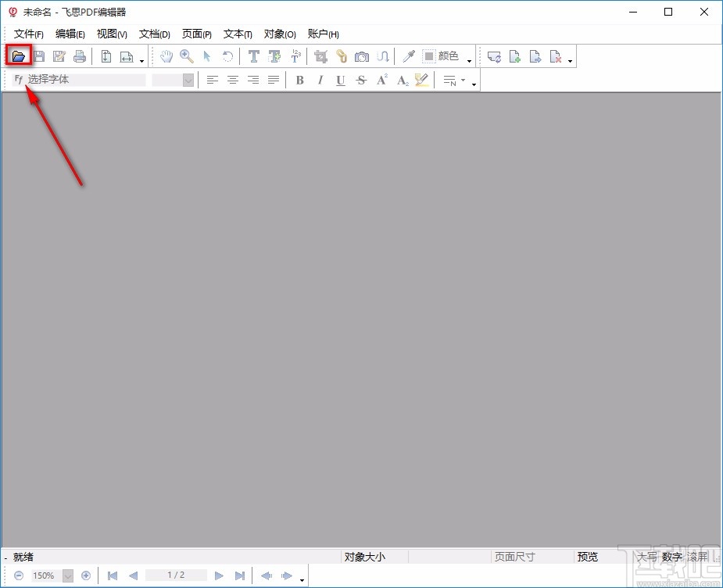Insert a hyperlink with the chain icon
The width and height of the screenshot is (723, 588).
point(342,56)
